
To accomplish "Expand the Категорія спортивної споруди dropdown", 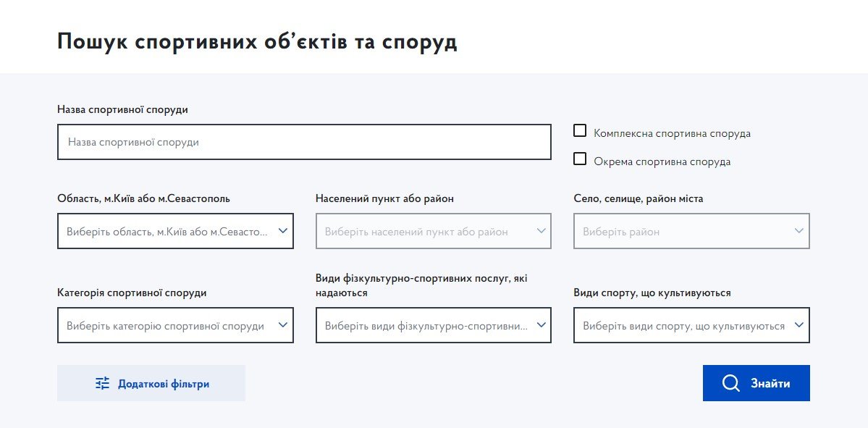I will [x=175, y=325].
